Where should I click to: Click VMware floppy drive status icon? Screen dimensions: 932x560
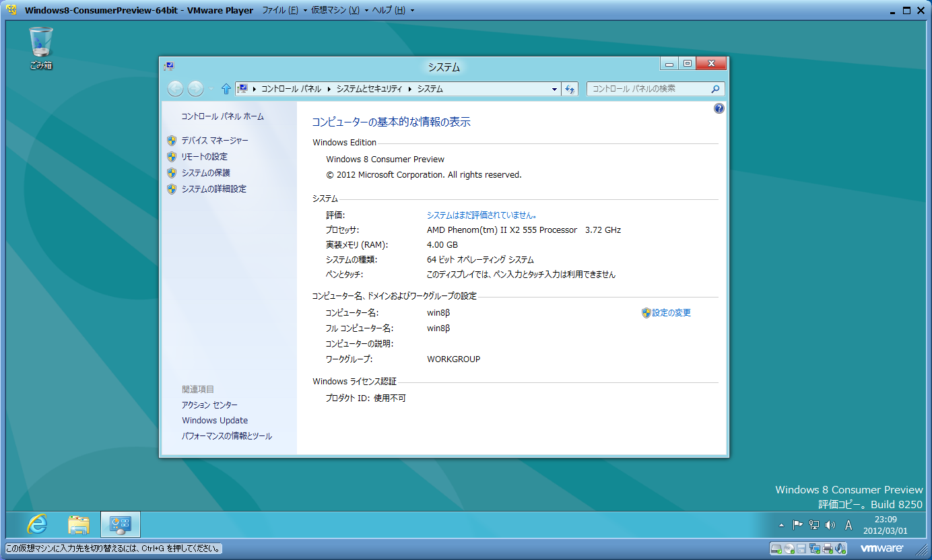tap(801, 549)
